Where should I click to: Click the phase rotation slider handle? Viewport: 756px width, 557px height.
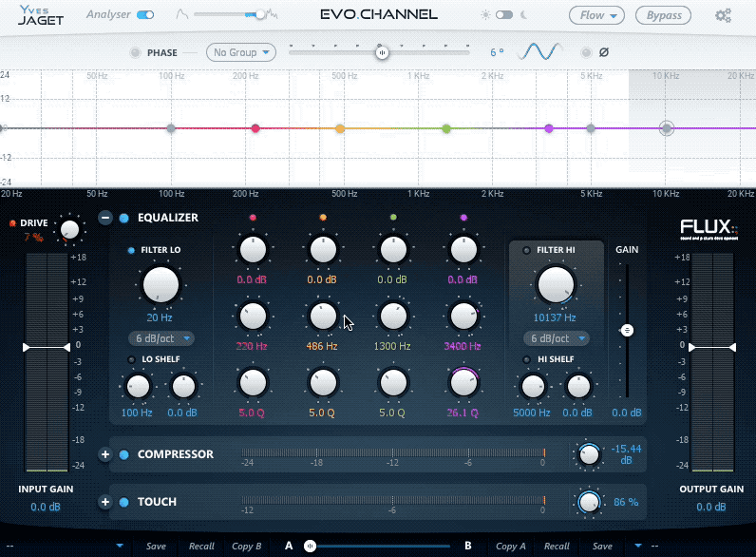[382, 52]
